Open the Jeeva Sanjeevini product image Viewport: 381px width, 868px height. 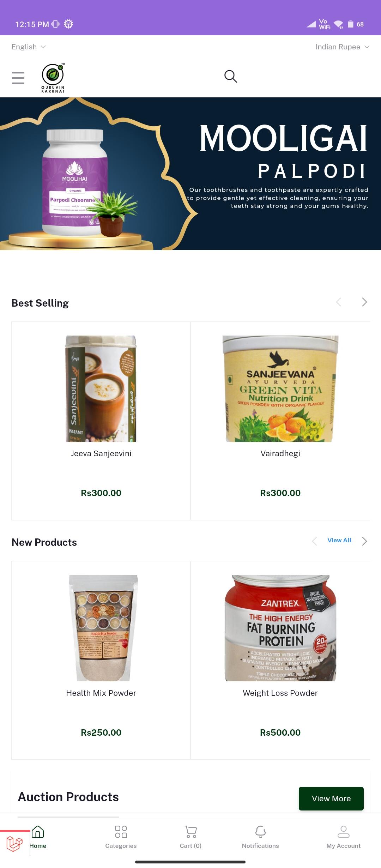pyautogui.click(x=101, y=388)
